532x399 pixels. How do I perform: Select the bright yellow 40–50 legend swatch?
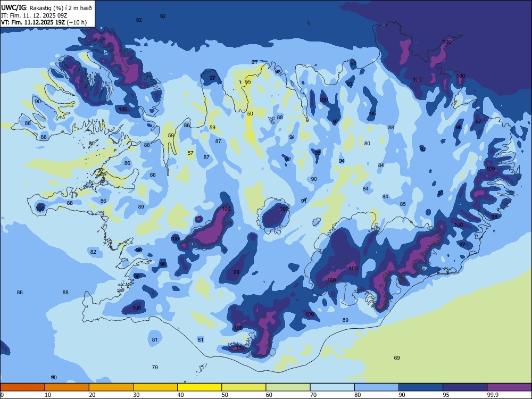pos(199,387)
